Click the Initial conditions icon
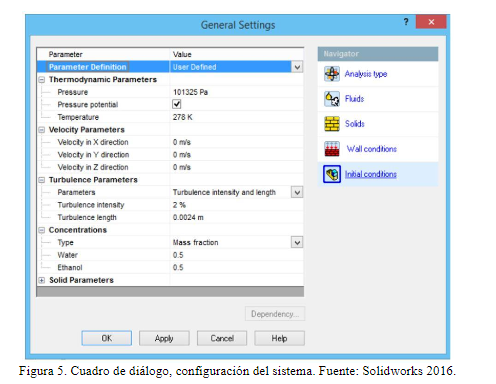This screenshot has width=496, height=384. [332, 174]
